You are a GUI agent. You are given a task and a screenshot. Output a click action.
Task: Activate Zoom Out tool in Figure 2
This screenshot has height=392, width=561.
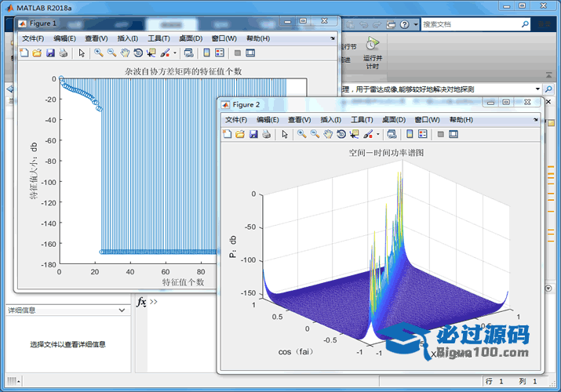point(315,134)
